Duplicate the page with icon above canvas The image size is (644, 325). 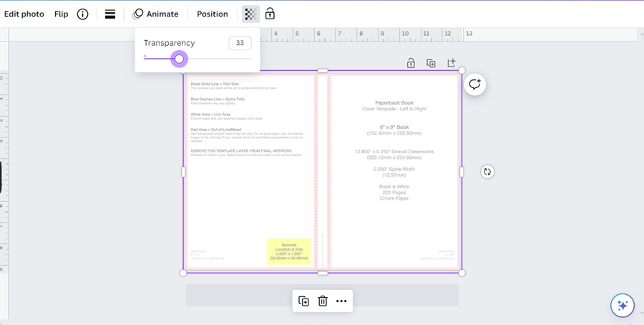[x=431, y=63]
